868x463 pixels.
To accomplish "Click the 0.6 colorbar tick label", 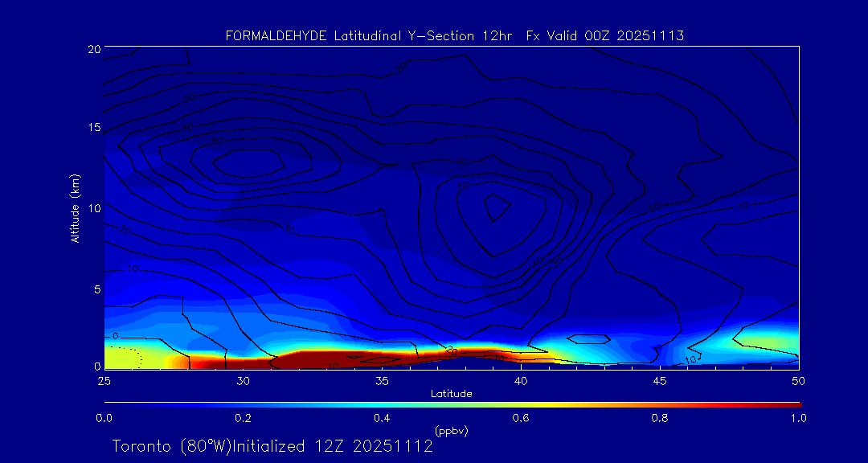I will click(521, 418).
